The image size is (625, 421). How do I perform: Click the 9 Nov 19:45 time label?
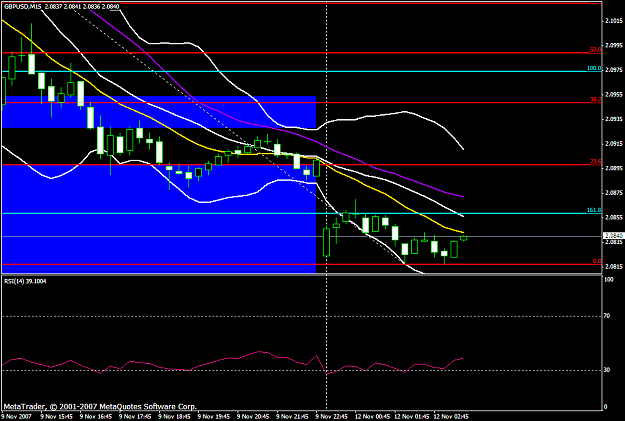[x=213, y=417]
